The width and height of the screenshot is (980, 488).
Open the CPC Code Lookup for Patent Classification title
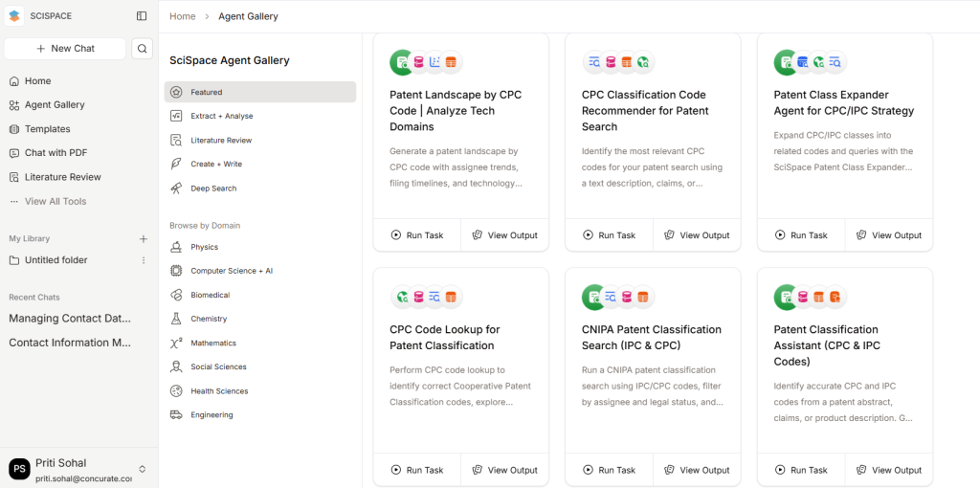(x=445, y=338)
